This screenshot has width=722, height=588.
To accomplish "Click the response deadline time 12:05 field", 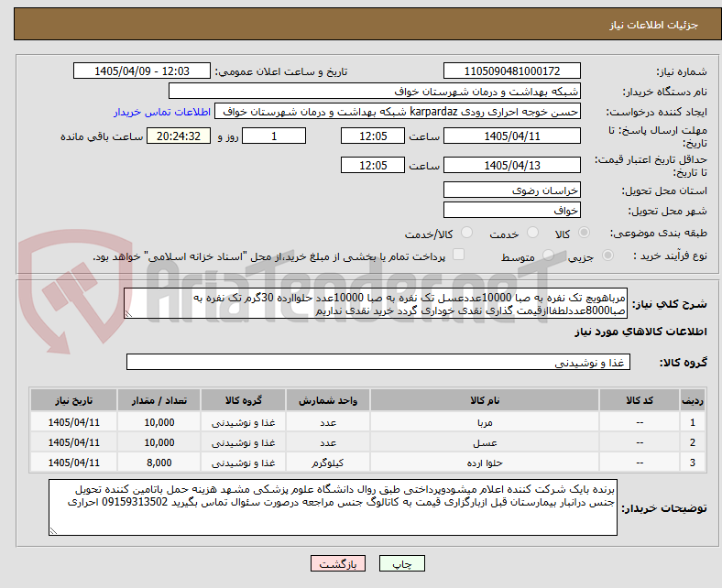I will click(373, 136).
